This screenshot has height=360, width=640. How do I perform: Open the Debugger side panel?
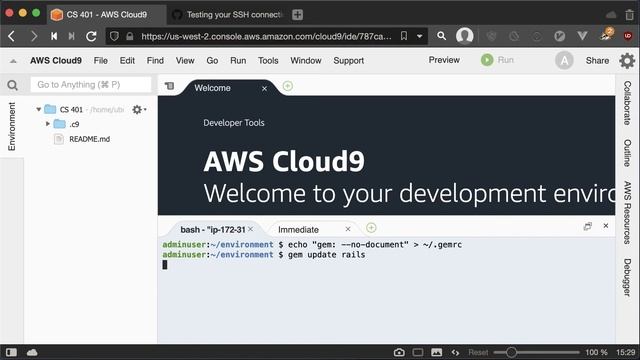click(x=627, y=277)
